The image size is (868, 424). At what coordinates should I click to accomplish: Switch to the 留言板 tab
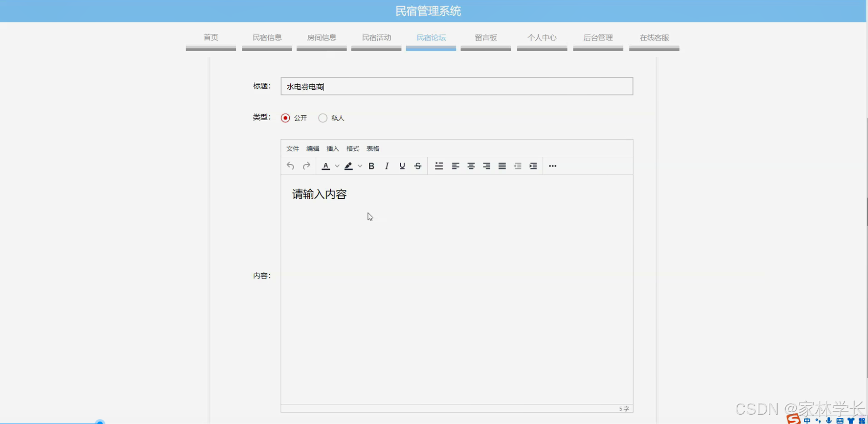point(485,38)
